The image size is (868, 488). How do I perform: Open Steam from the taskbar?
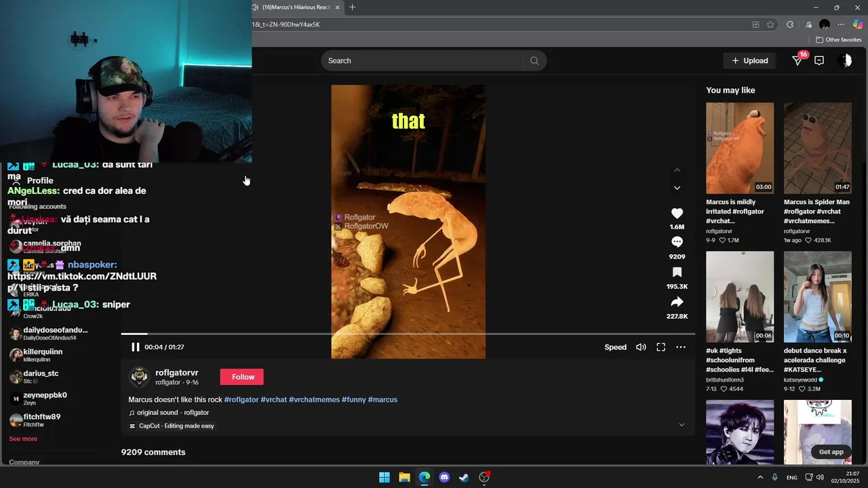click(464, 477)
